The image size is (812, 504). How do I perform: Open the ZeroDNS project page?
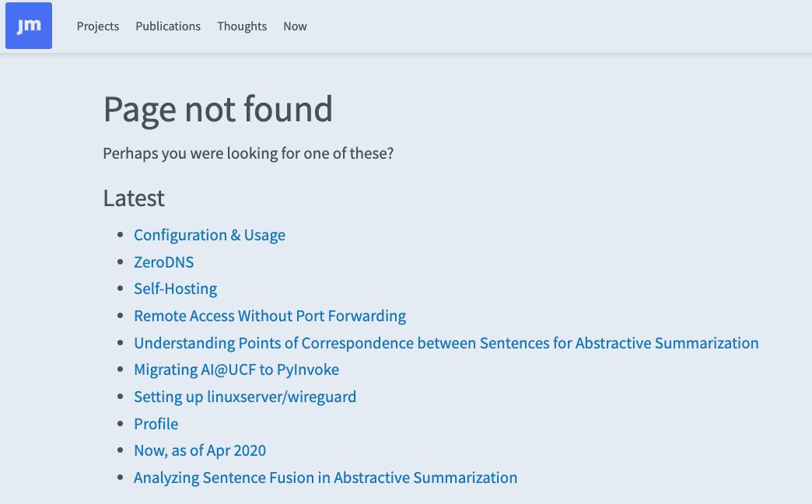[x=163, y=262]
